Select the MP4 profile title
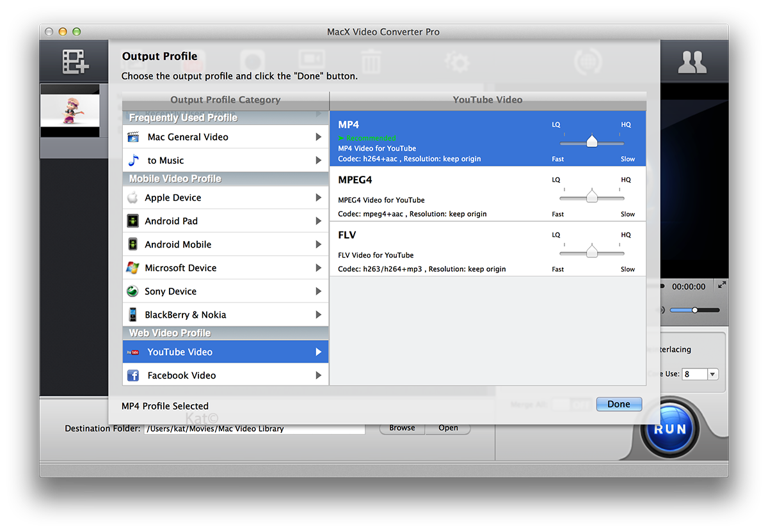Screen dimensions: 768x532 pos(349,125)
